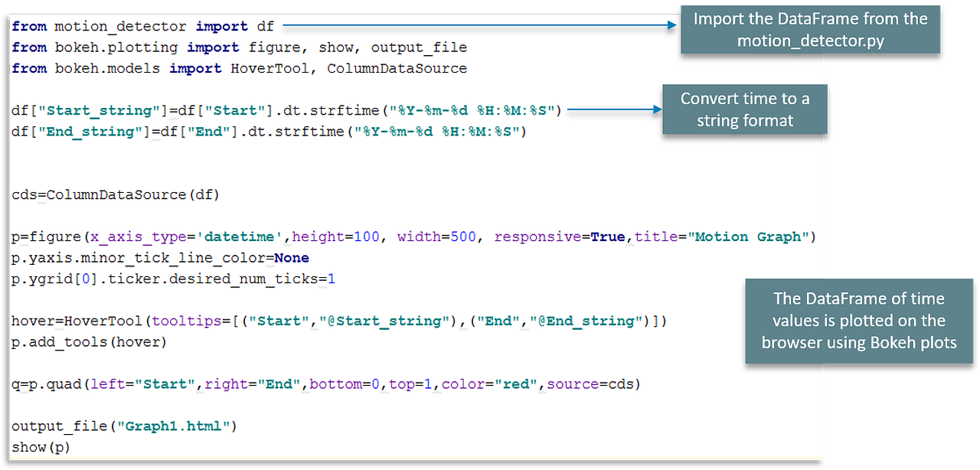Click the arrow beside strftime line
980x470 pixels.
(x=612, y=110)
